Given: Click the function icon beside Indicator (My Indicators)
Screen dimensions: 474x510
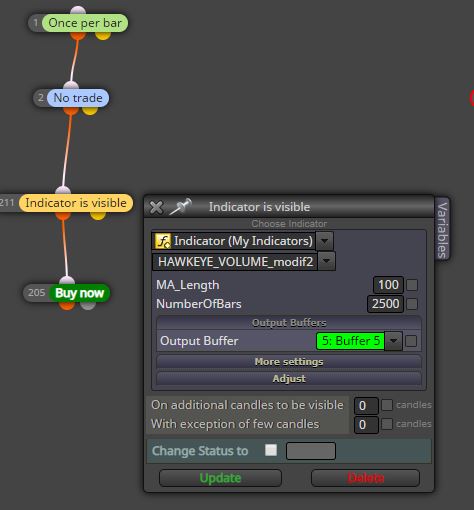Looking at the screenshot, I should (x=162, y=241).
